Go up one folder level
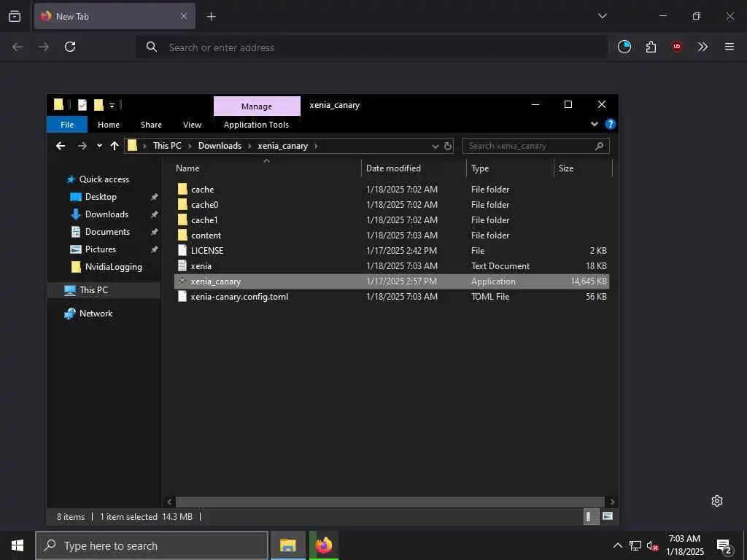Image resolution: width=747 pixels, height=560 pixels. [x=115, y=146]
